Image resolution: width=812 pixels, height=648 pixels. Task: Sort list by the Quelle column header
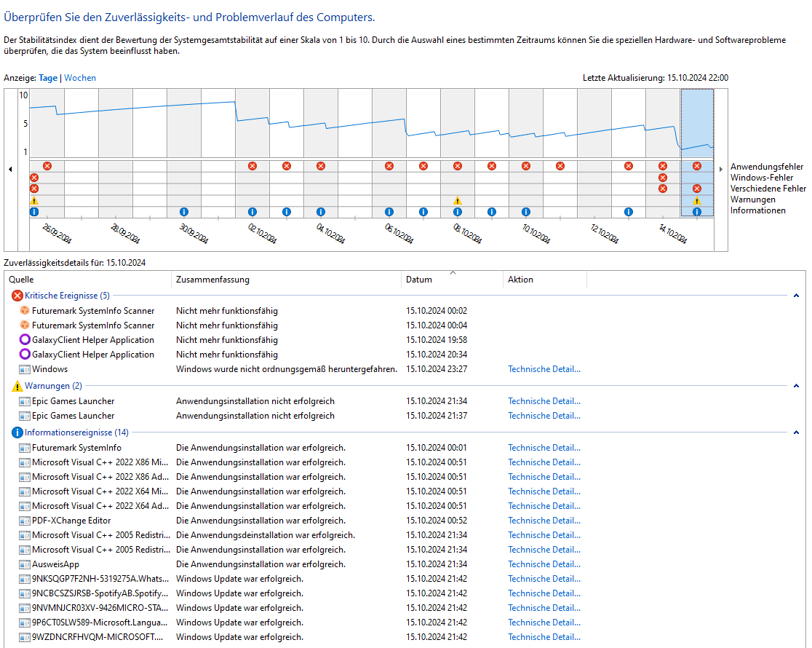88,280
